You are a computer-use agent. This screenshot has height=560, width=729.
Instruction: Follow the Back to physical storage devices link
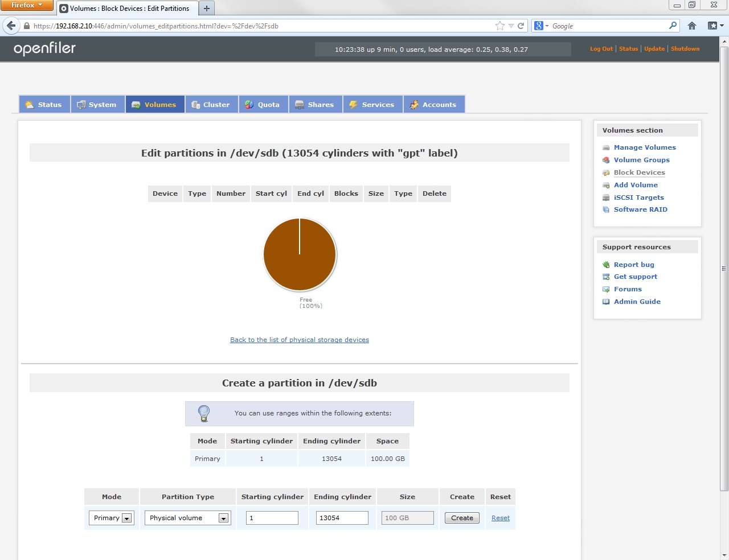pos(299,340)
